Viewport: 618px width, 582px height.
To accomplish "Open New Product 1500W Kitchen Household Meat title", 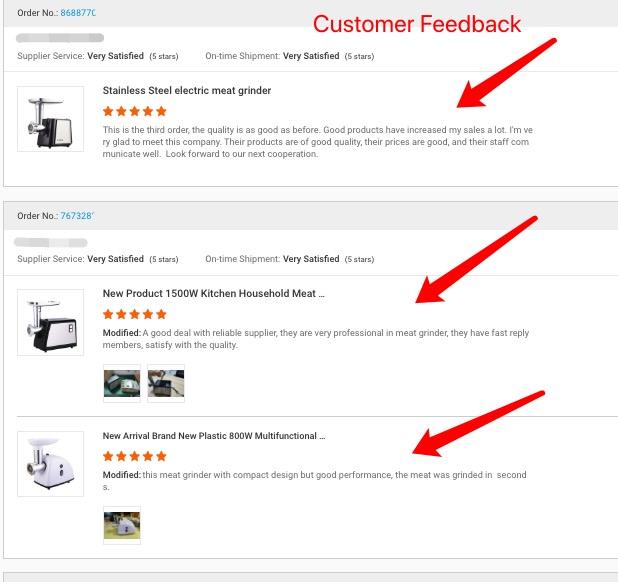I will [214, 294].
